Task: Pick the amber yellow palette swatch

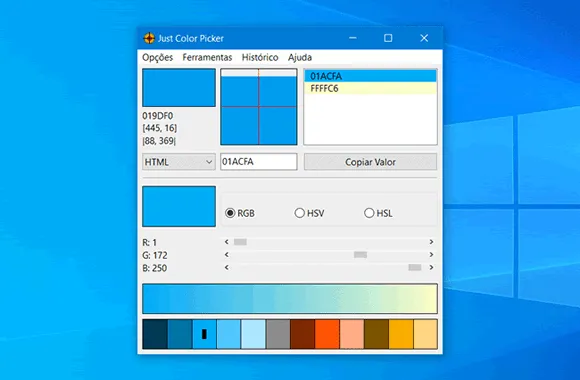Action: coord(401,334)
